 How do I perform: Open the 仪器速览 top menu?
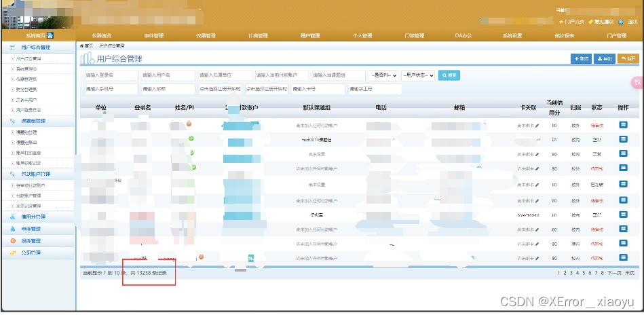(101, 36)
